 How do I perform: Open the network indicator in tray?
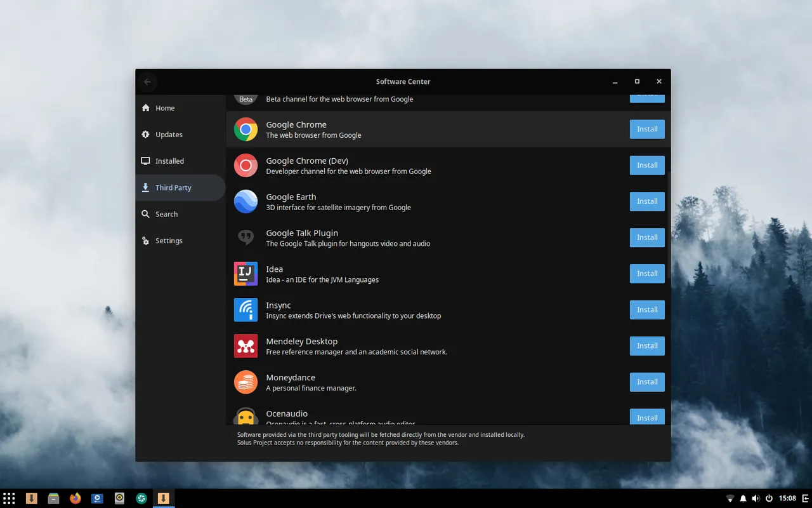point(730,498)
